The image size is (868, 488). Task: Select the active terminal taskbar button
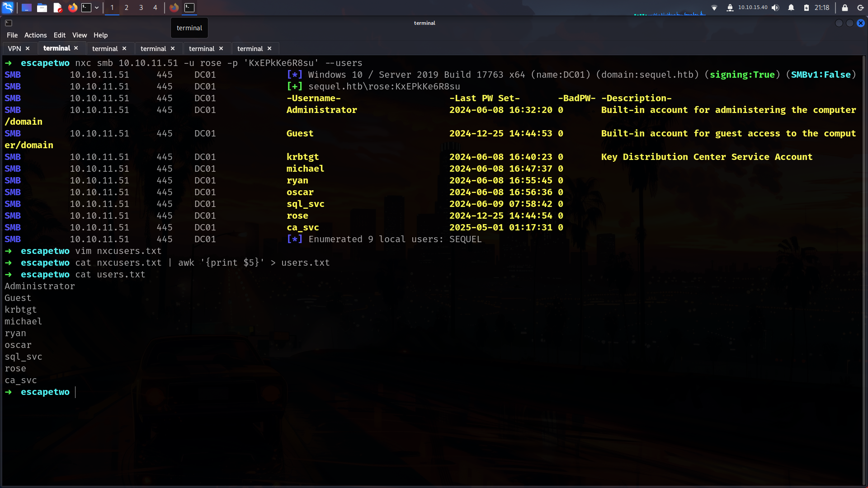click(189, 7)
